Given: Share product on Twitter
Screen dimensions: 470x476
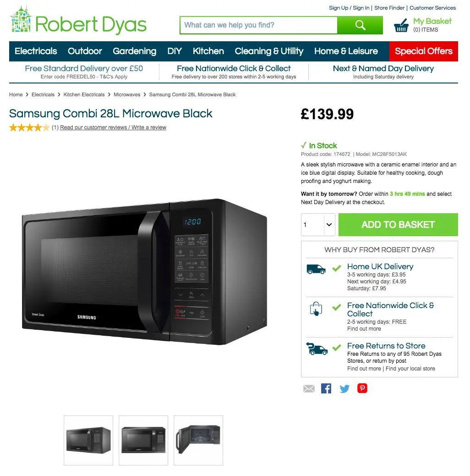Looking at the screenshot, I should [344, 388].
